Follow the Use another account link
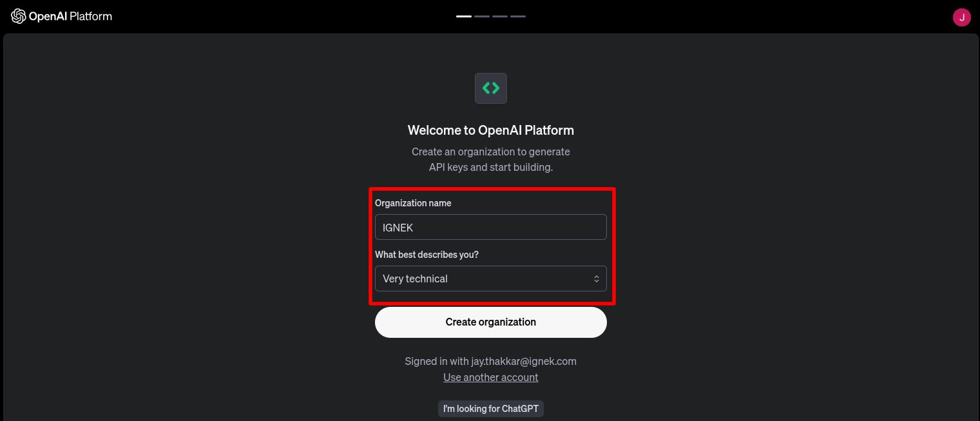980x421 pixels. 491,377
